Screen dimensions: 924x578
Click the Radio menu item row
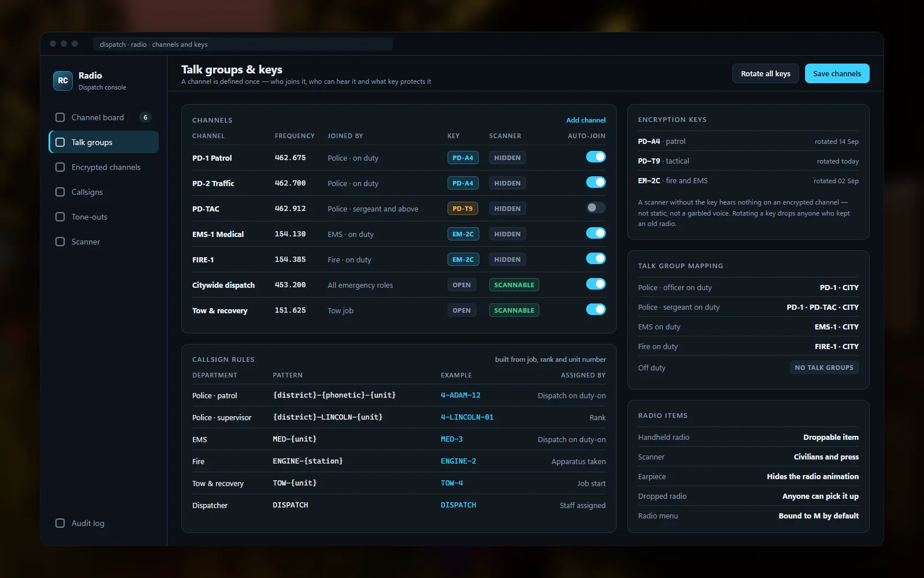[748, 516]
